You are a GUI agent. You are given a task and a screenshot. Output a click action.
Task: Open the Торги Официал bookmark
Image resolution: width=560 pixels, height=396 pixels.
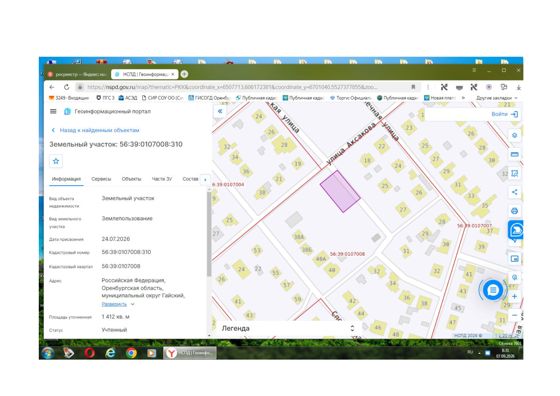tap(351, 98)
